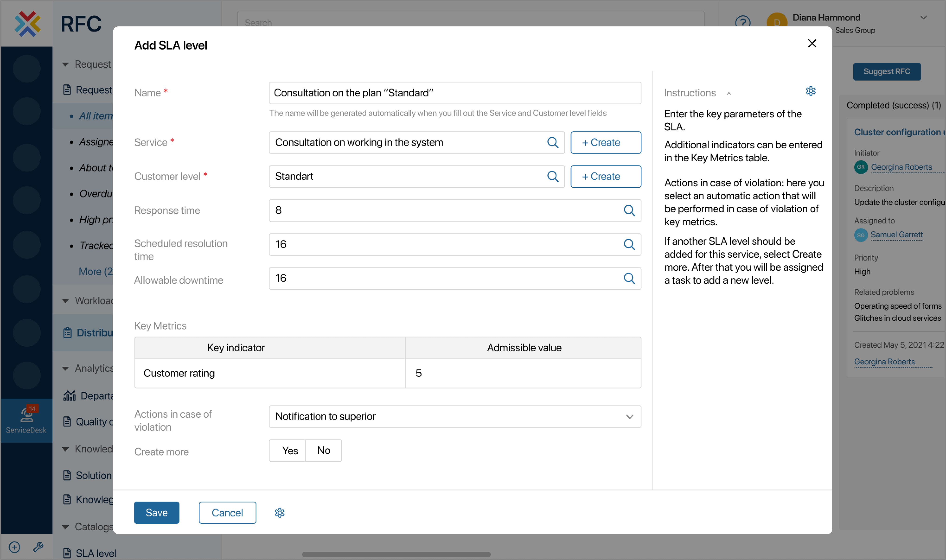Click the Key indicator column header
This screenshot has height=560, width=946.
point(269,347)
